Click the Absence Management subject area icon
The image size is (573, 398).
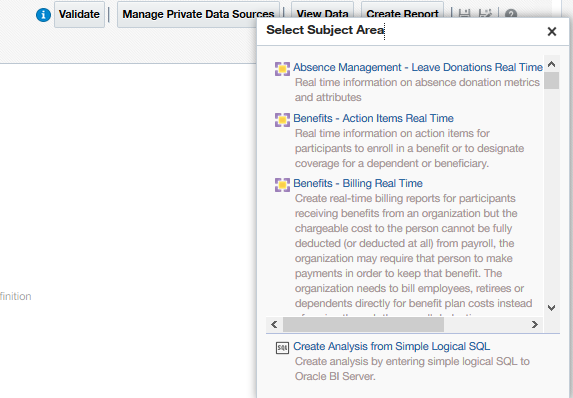282,69
